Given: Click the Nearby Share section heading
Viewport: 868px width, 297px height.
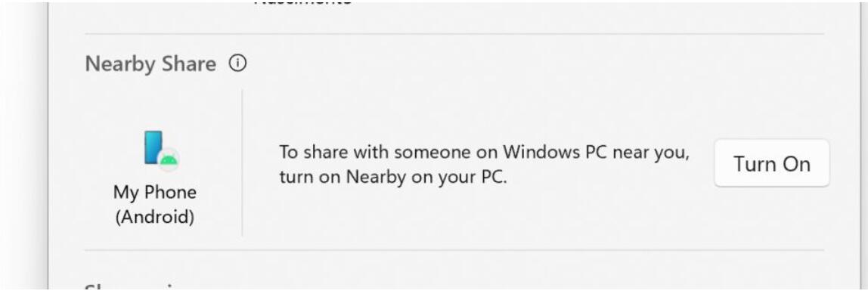Looking at the screenshot, I should point(150,64).
